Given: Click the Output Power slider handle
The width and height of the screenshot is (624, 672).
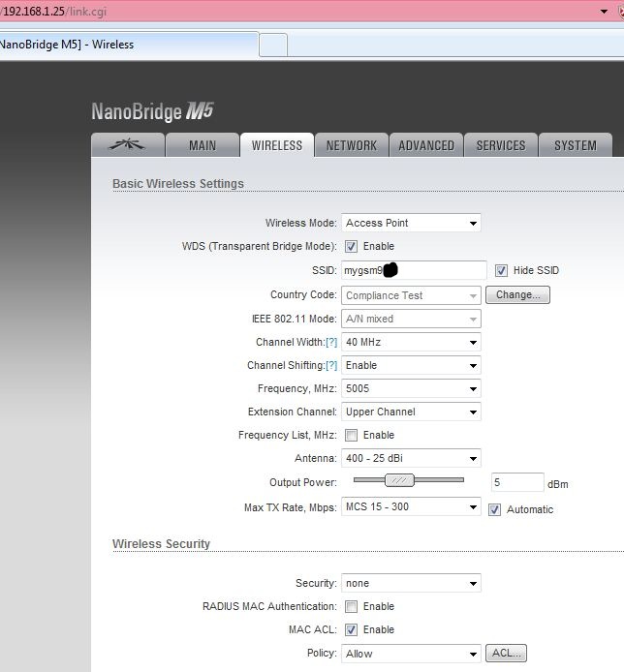Looking at the screenshot, I should 400,480.
